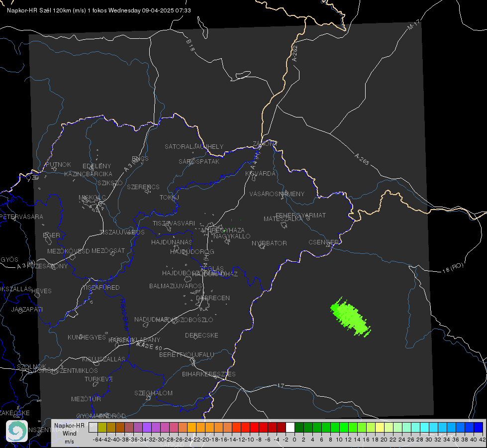
Task: Click the TOKAJ city label
Action: tap(169, 198)
